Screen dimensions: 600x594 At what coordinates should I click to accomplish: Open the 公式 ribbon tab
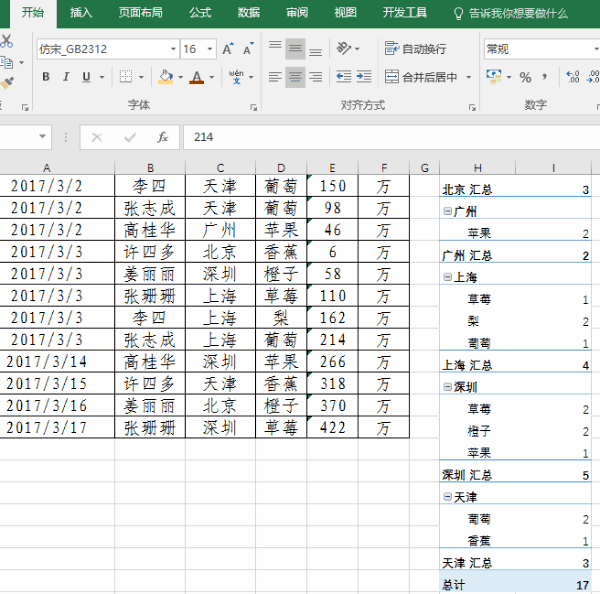[x=200, y=13]
